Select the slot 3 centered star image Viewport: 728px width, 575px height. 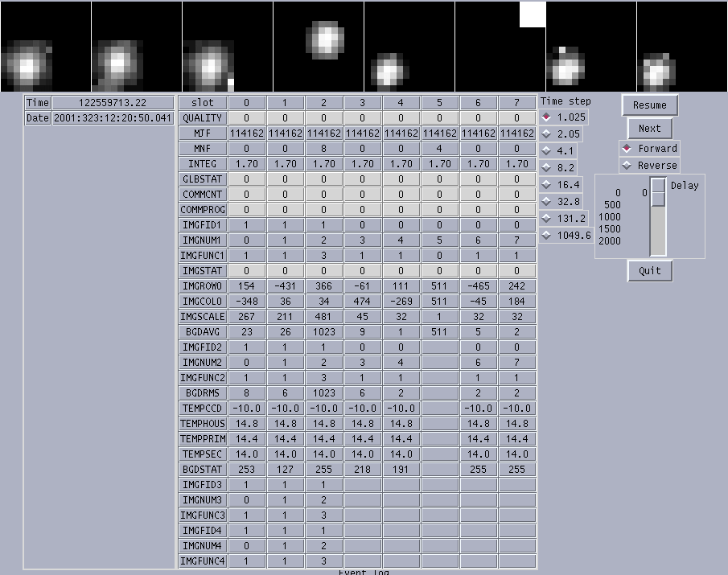click(319, 47)
